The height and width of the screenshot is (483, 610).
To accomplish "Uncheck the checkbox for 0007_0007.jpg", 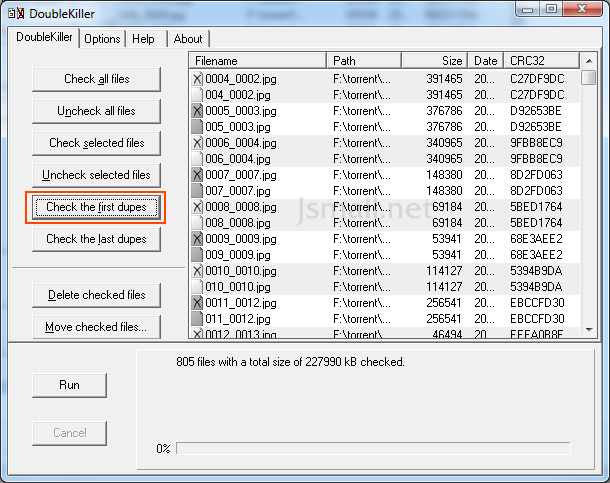I will pos(197,175).
